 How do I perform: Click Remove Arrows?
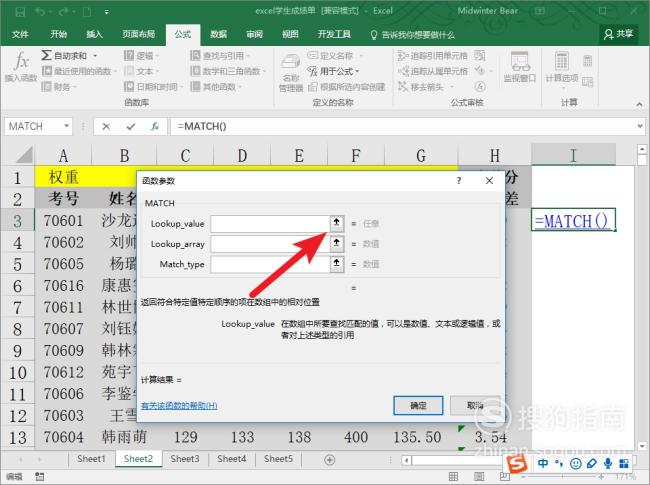tap(421, 87)
